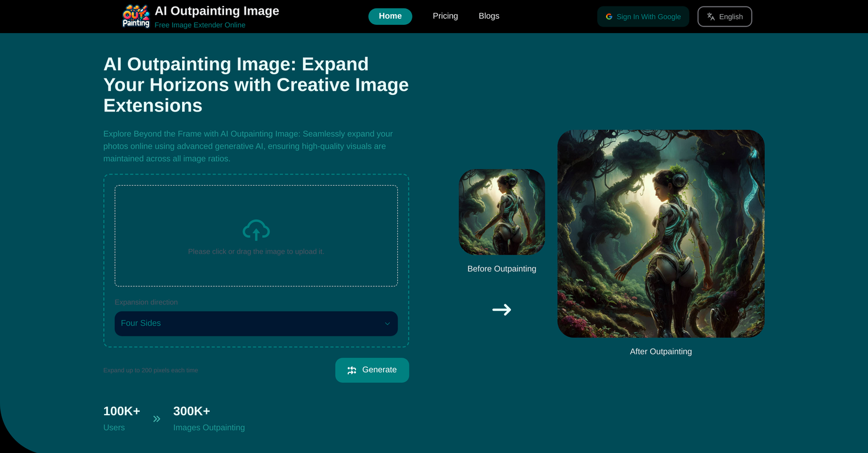Screen dimensions: 868x453
Task: Select the Home tab
Action: tap(390, 17)
